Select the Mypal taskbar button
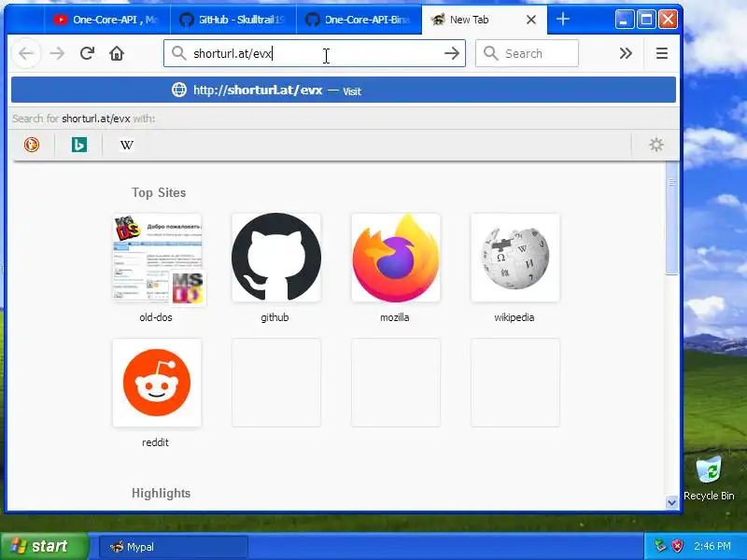Image resolution: width=747 pixels, height=560 pixels. 174,547
